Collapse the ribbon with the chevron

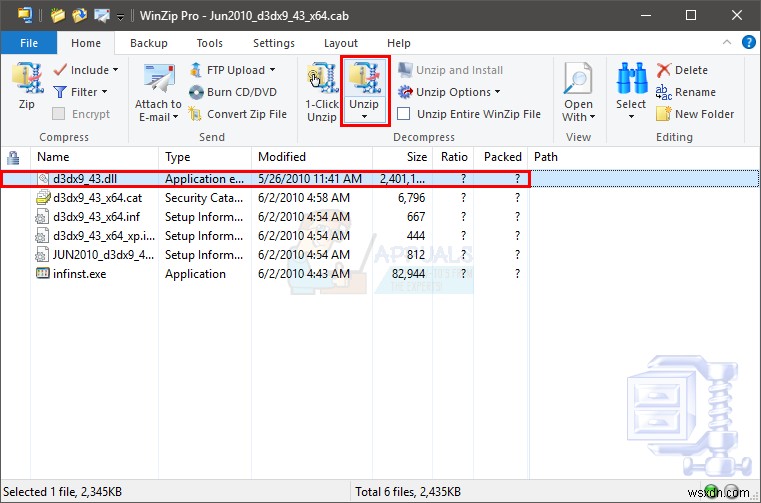point(727,42)
